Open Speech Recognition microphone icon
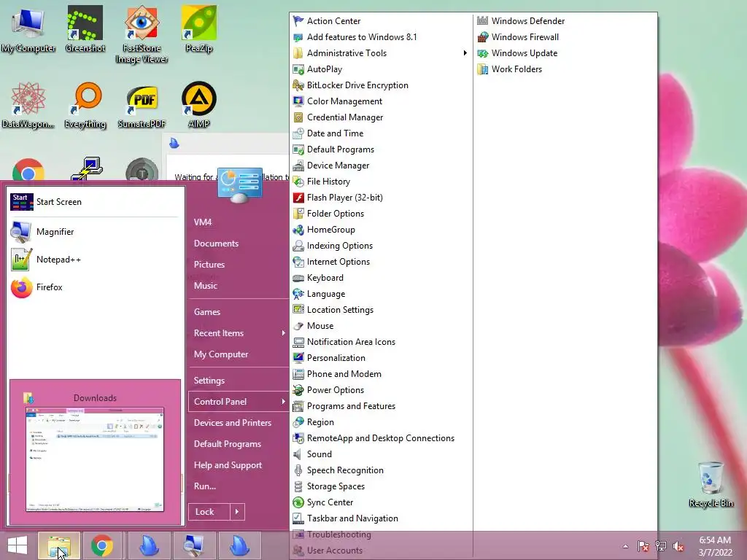The height and width of the screenshot is (560, 747). (x=298, y=470)
